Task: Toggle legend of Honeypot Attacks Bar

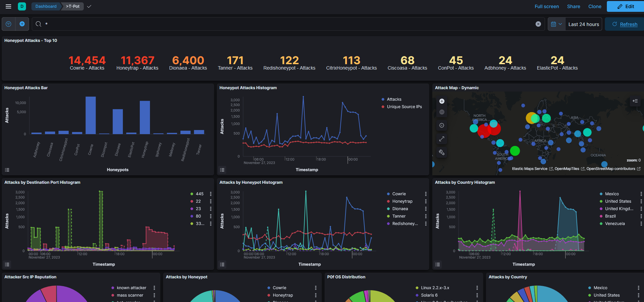Action: tap(7, 170)
